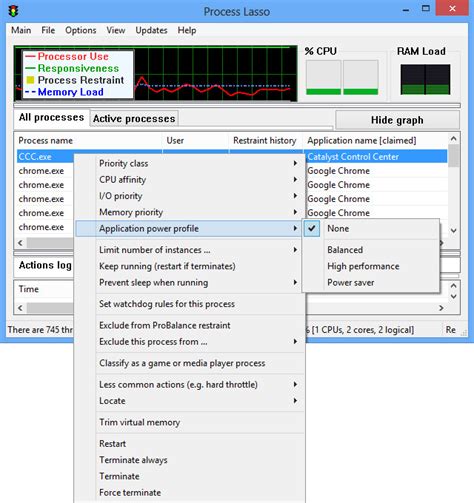Sort by the Process name column header
The height and width of the screenshot is (503, 474).
89,141
